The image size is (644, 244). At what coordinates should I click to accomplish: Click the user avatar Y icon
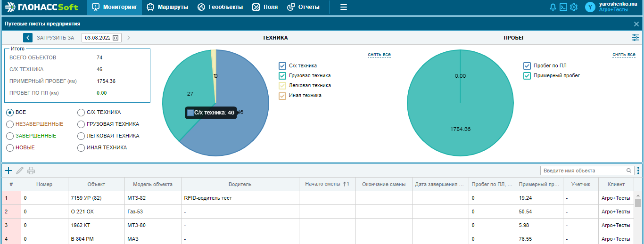(x=590, y=7)
